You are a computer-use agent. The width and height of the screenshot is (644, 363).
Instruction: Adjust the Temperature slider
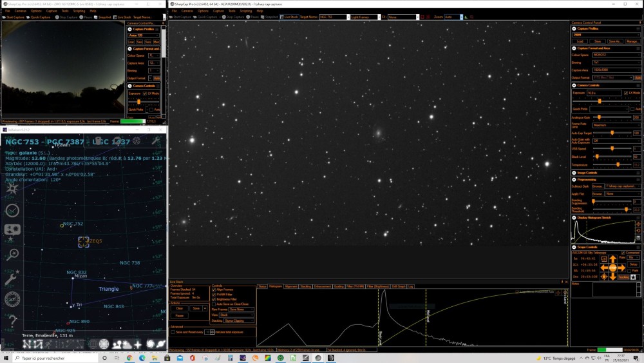pyautogui.click(x=618, y=164)
